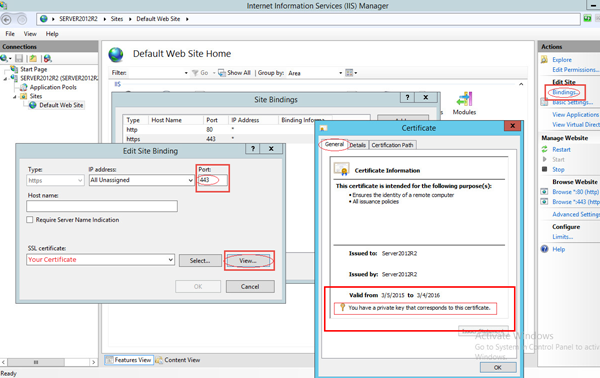Screen dimensions: 600x378
Task: Click the Browse *:443 icon
Action: [544, 202]
